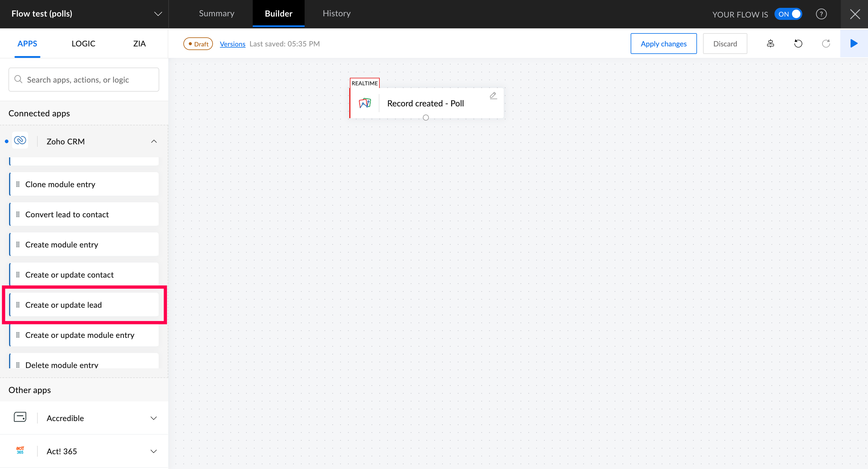Click the Apply changes button
Image resolution: width=868 pixels, height=469 pixels.
663,44
